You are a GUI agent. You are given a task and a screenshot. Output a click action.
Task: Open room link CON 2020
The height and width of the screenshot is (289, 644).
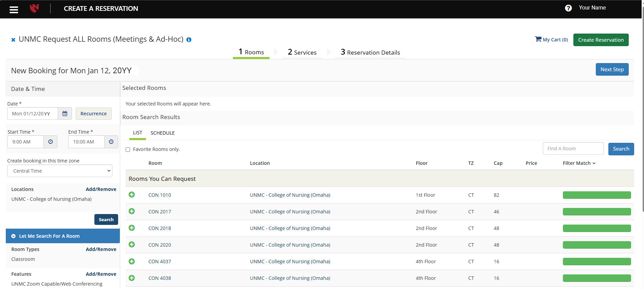pos(160,245)
